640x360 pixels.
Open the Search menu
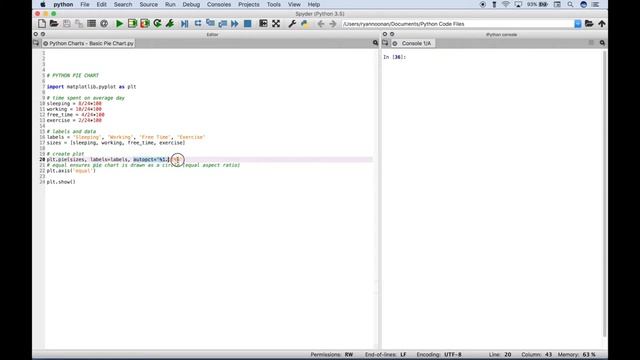pyautogui.click(x=123, y=4)
